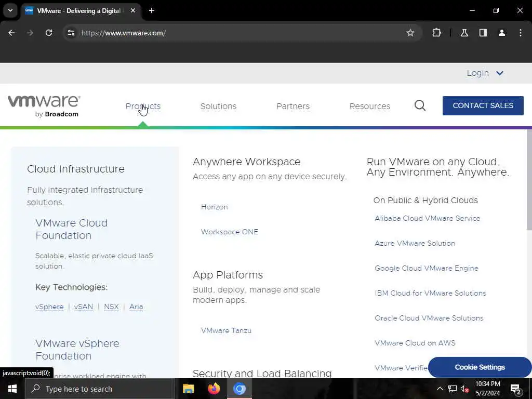This screenshot has height=399, width=532.
Task: Open IBM Cloud for VMware Solutions link
Action: (430, 293)
